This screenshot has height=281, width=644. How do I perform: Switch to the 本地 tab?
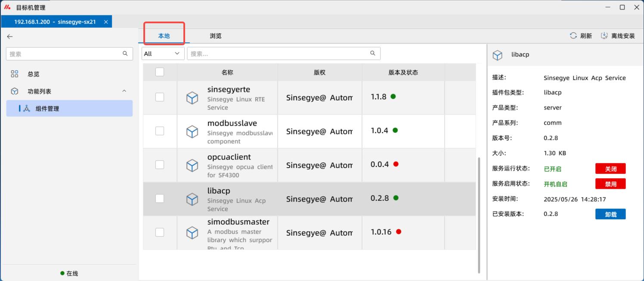(x=164, y=36)
